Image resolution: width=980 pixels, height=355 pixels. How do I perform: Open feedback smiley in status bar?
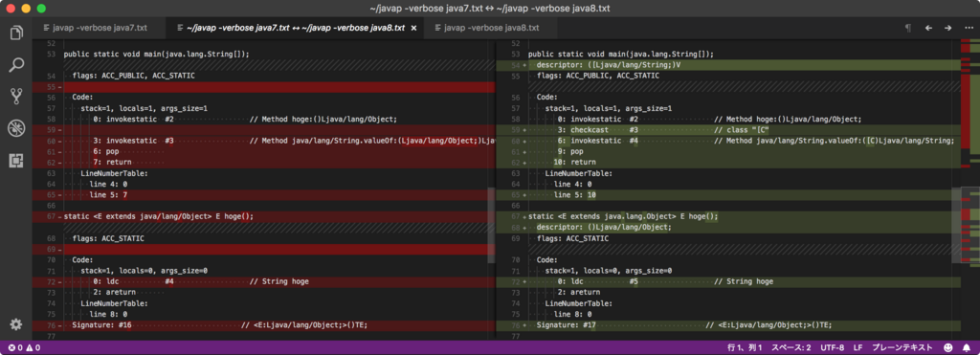click(x=948, y=347)
